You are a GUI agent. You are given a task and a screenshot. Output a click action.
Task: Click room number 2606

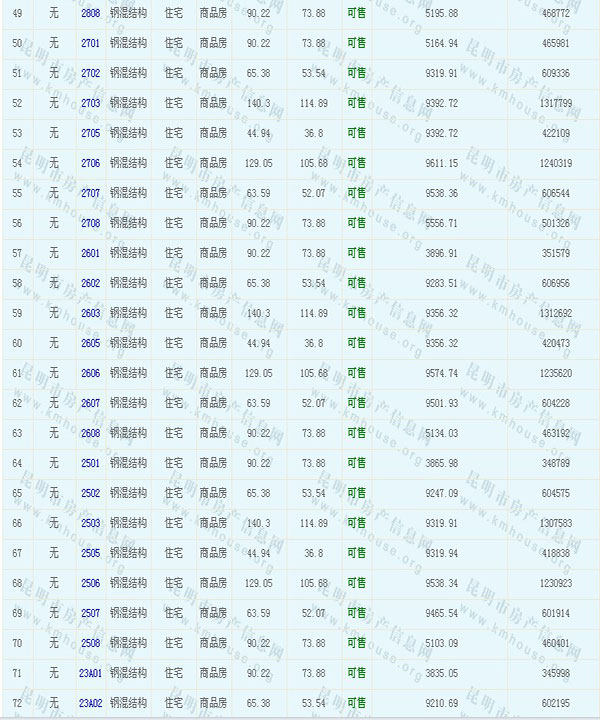click(90, 374)
